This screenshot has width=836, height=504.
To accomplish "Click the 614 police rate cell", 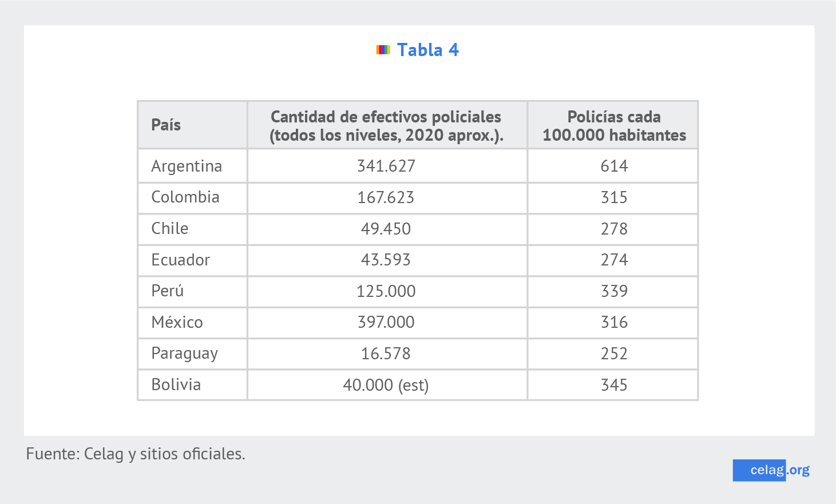I will (x=614, y=166).
